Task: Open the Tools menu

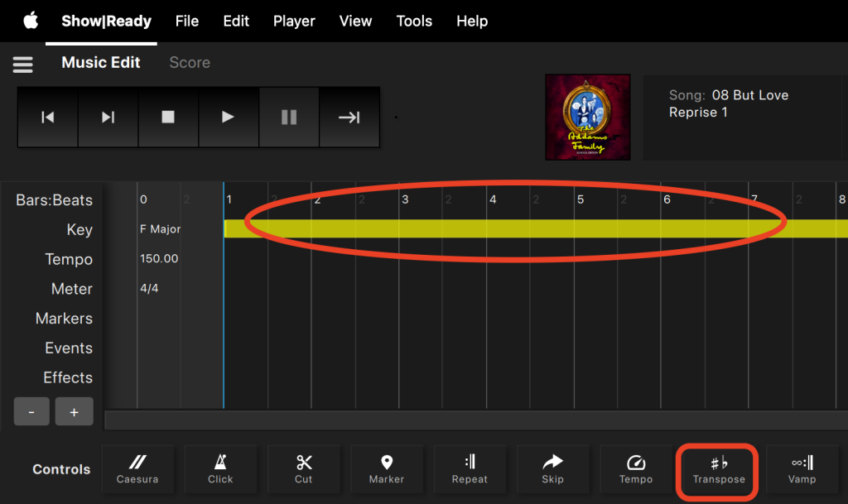Action: [414, 21]
